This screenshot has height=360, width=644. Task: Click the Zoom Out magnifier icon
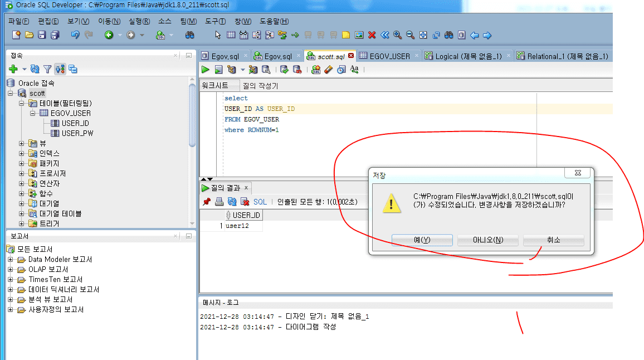tap(411, 35)
